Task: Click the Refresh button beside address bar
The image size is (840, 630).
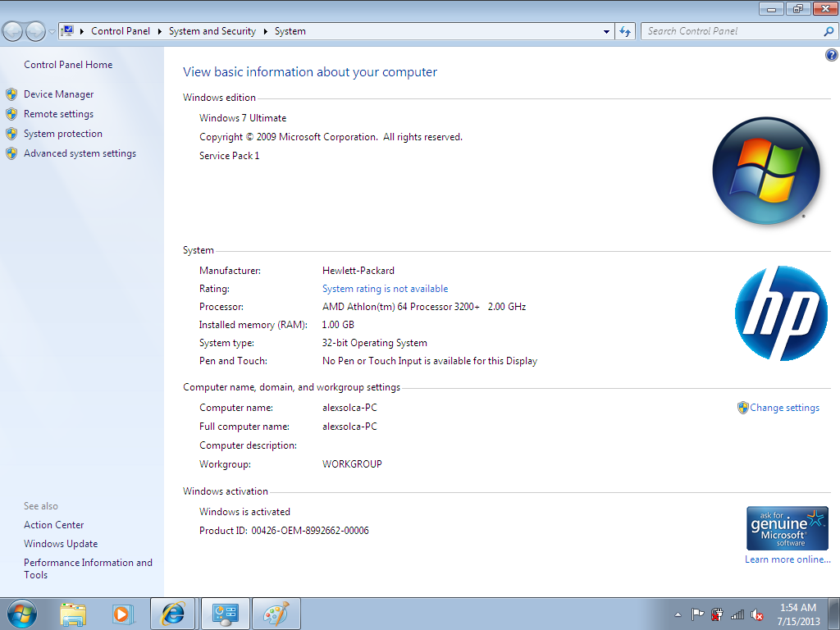Action: click(625, 32)
